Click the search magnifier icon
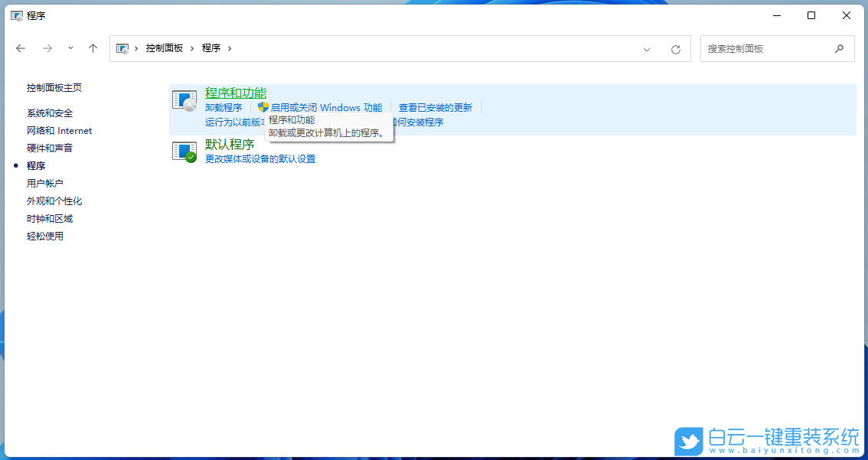Image resolution: width=868 pixels, height=460 pixels. point(840,47)
